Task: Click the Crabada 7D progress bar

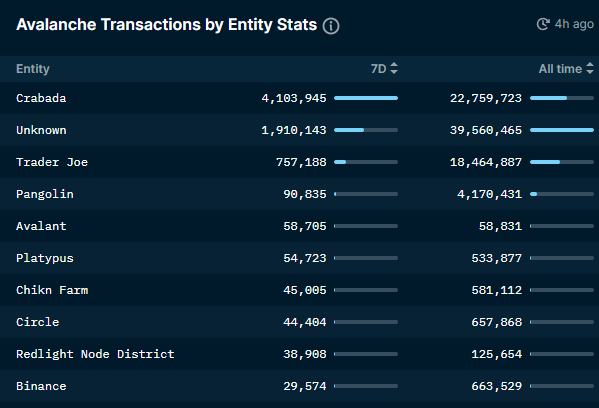Action: point(366,98)
